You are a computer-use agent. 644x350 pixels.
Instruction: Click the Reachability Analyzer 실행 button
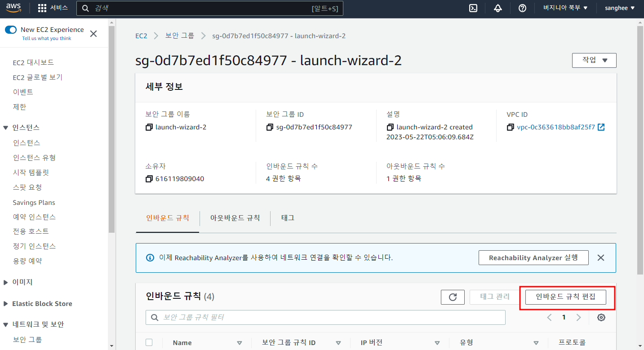pos(533,258)
